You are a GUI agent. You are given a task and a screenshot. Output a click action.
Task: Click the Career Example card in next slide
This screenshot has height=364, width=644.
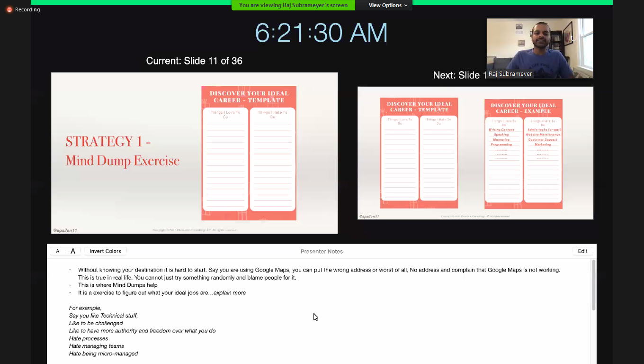523,154
